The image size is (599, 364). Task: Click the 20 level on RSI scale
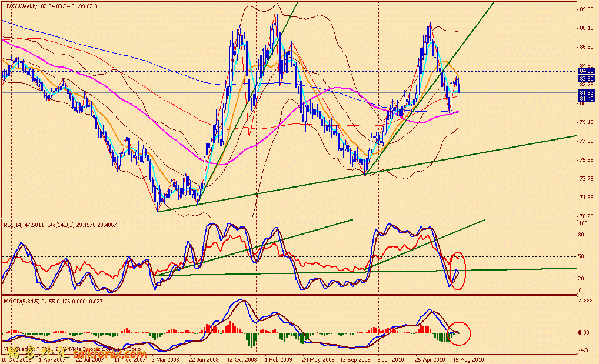(x=581, y=279)
